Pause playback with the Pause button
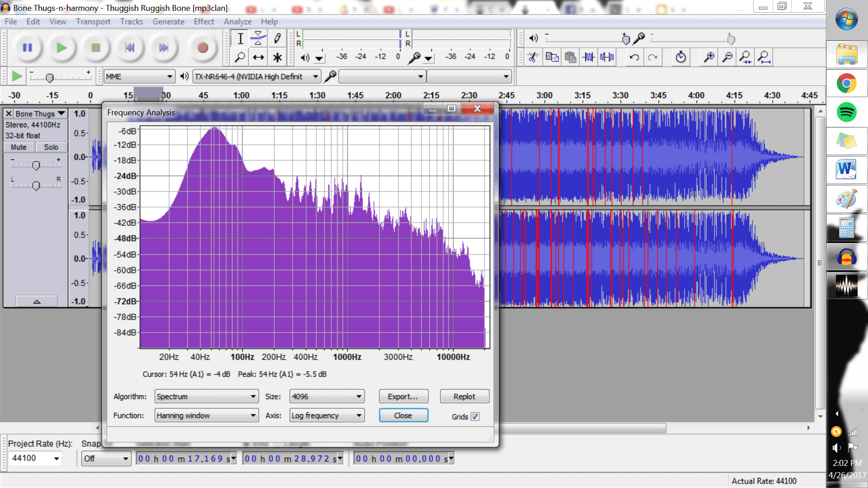Screen dimensions: 868x488 tap(27, 47)
